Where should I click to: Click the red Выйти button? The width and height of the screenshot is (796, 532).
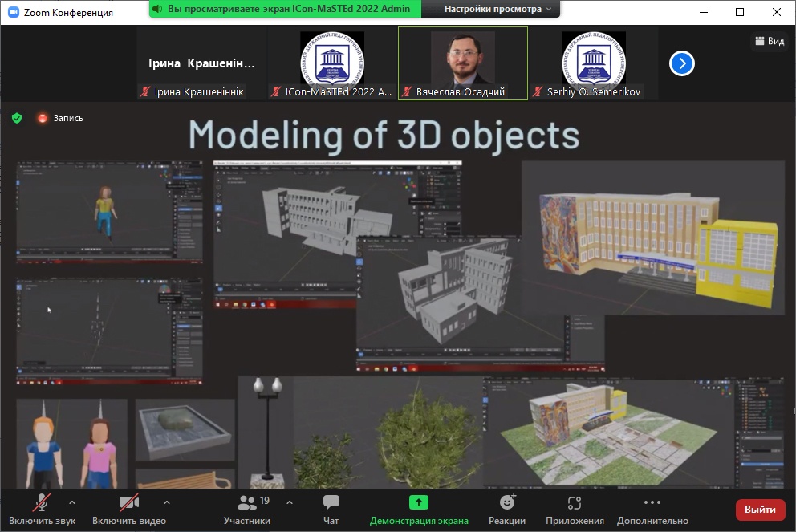[759, 510]
